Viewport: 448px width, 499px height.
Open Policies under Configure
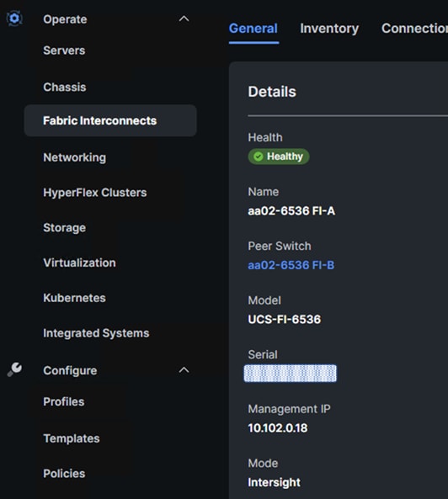(x=64, y=474)
